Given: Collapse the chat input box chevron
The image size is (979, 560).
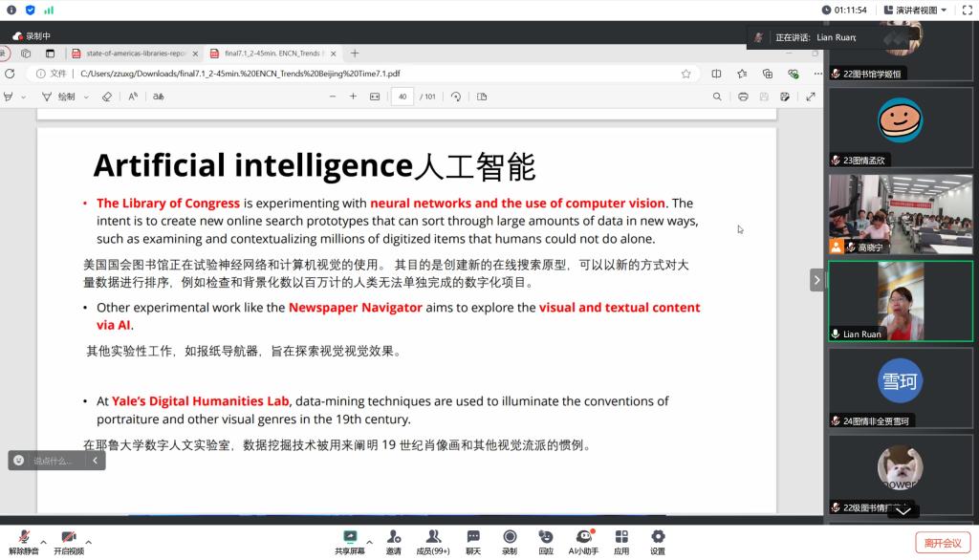Looking at the screenshot, I should click(x=95, y=460).
